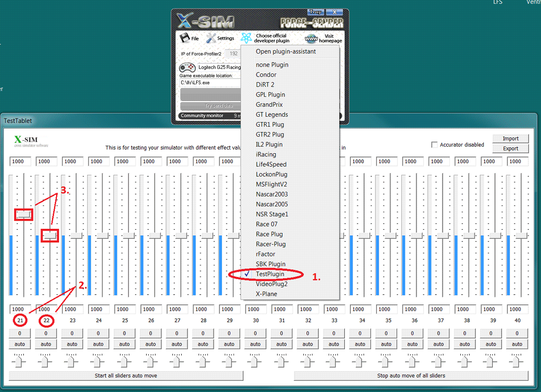The height and width of the screenshot is (392, 541).
Task: Click the Choose official developer plugin atom icon
Action: [x=246, y=38]
